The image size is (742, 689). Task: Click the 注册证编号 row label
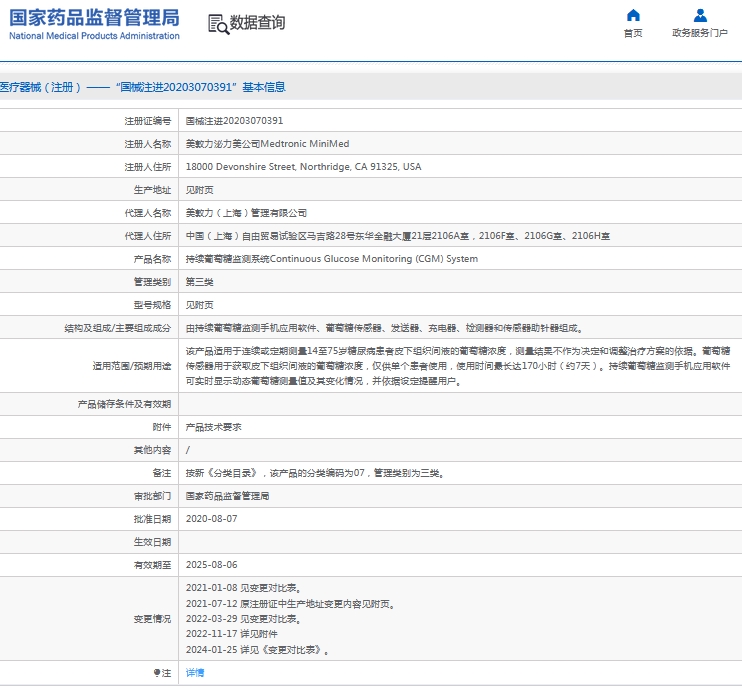coord(147,121)
